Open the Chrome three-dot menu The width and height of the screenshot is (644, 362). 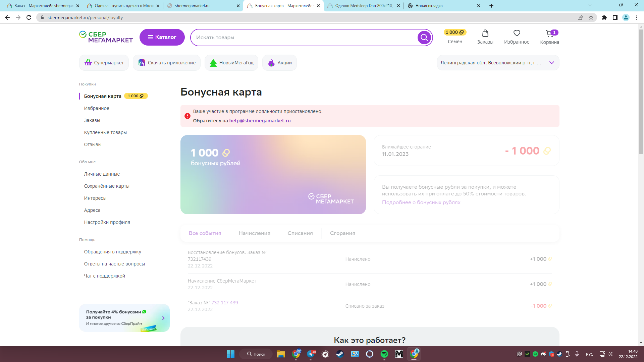637,17
